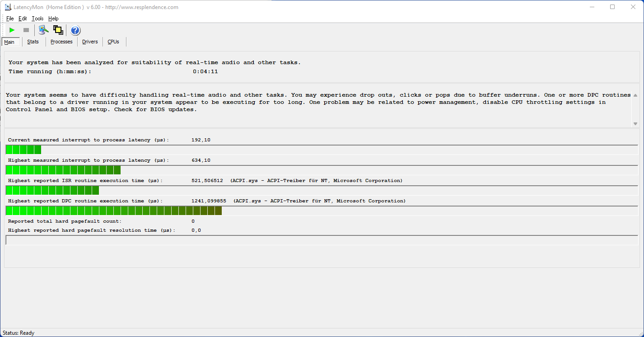Switch to the Processes tab
The image size is (644, 337).
point(61,42)
